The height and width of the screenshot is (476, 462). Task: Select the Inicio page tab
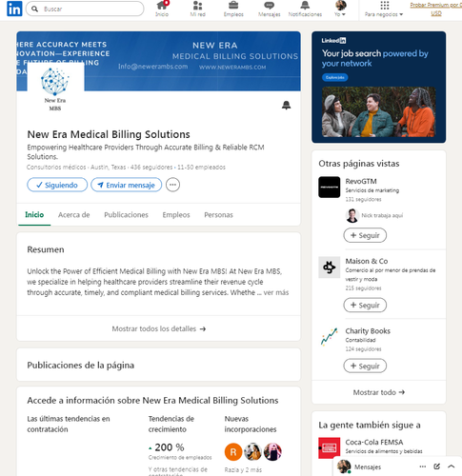coord(34,215)
